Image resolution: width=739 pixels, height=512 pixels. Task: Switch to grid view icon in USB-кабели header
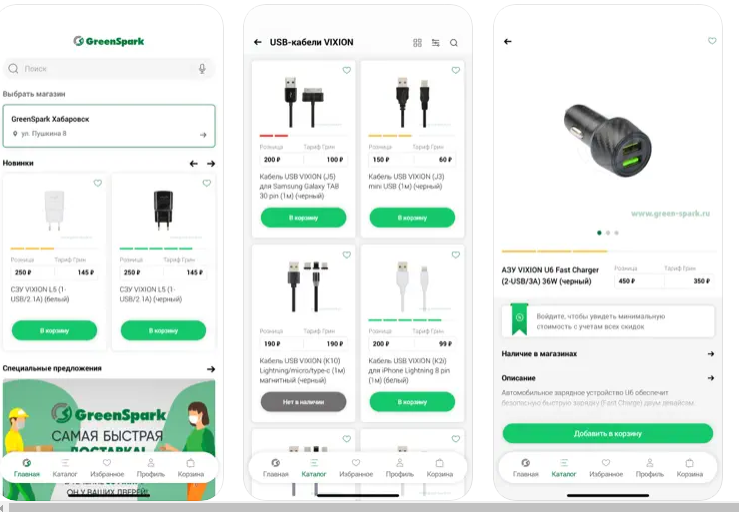point(417,43)
